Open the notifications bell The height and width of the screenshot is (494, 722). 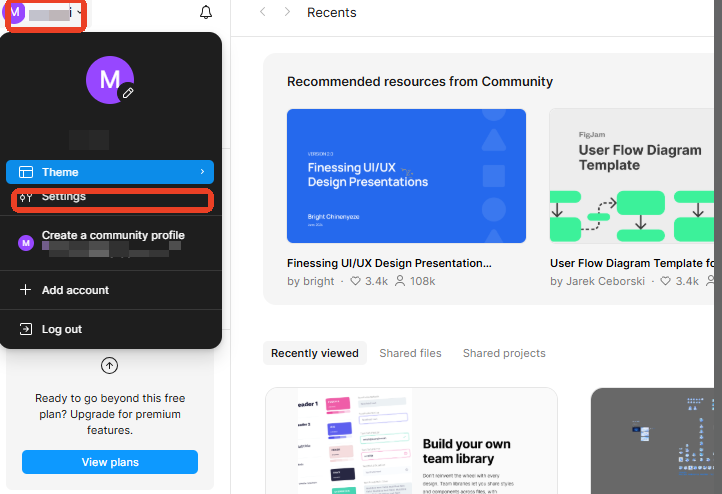[206, 12]
